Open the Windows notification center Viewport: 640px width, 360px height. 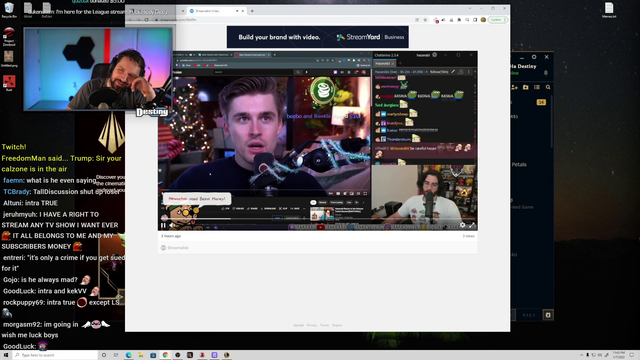click(x=632, y=355)
